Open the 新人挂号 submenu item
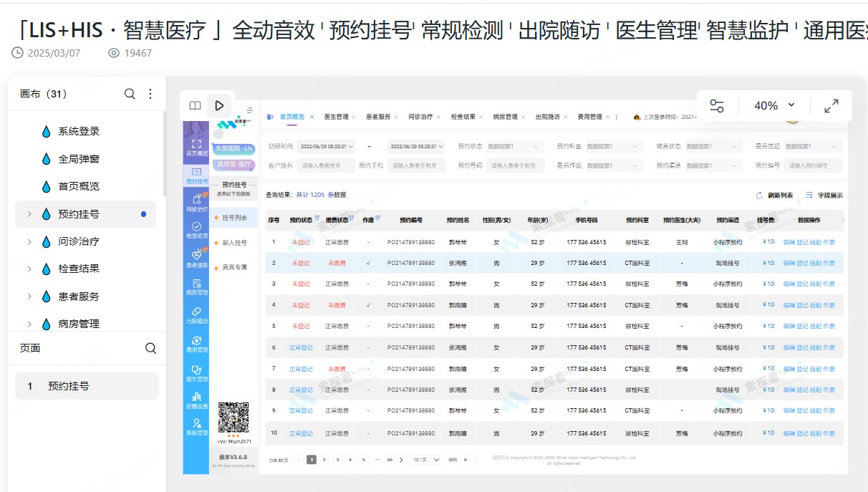Screen dimensions: 868x492 234,243
